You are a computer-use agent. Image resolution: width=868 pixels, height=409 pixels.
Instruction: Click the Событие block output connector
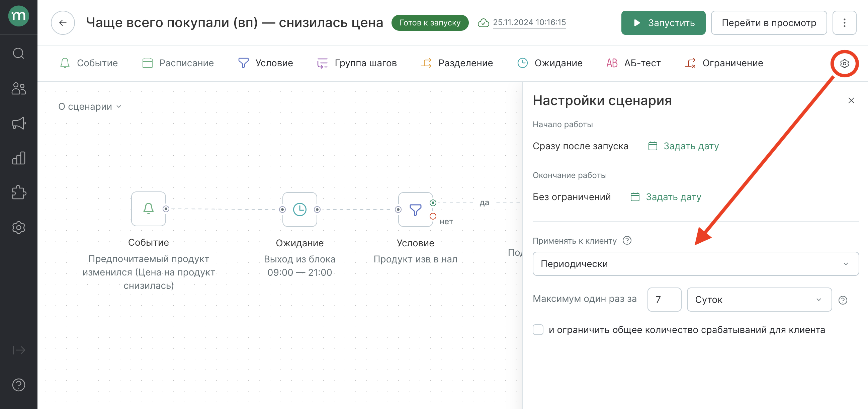[x=166, y=209]
